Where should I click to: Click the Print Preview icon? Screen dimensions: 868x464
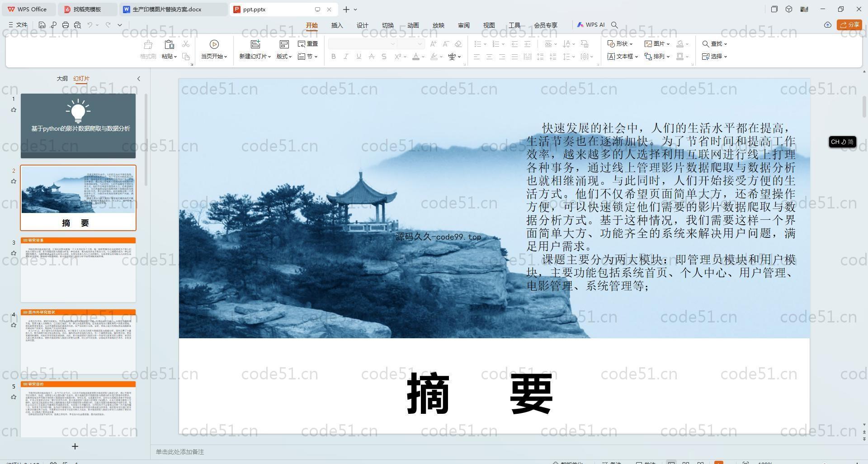(77, 25)
